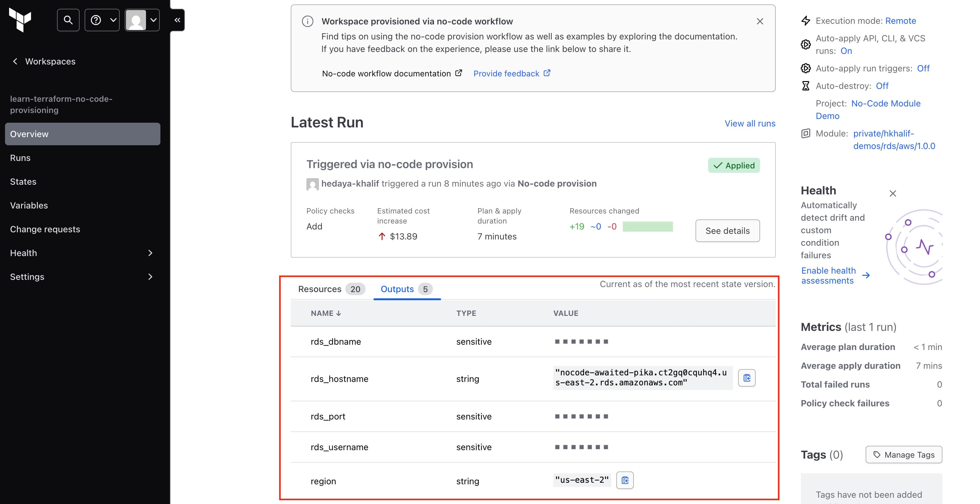Open search with magnifier icon

pos(68,20)
